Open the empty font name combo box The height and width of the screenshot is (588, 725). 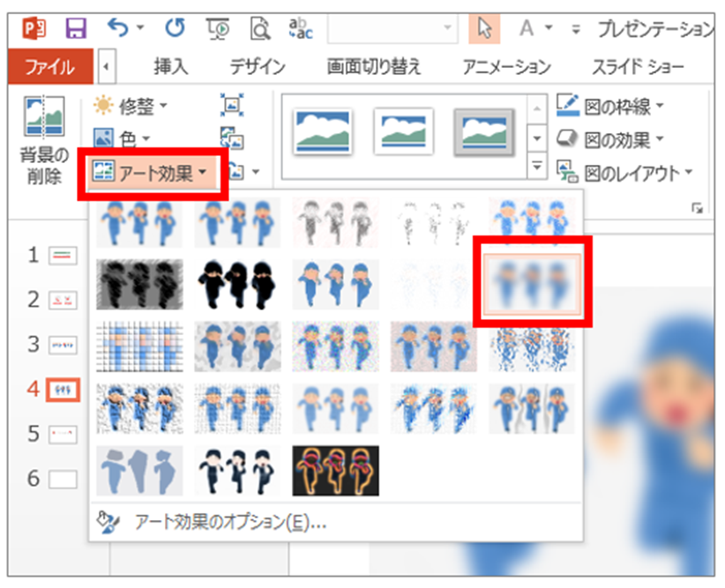(x=392, y=28)
